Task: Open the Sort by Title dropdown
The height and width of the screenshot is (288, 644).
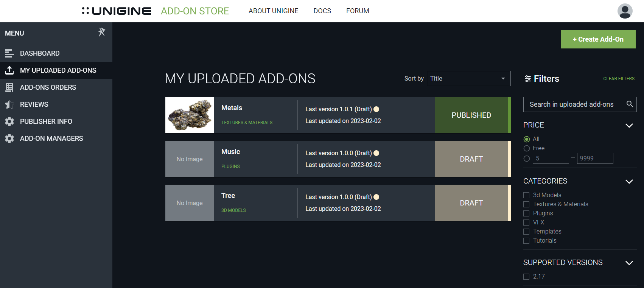Action: [468, 78]
